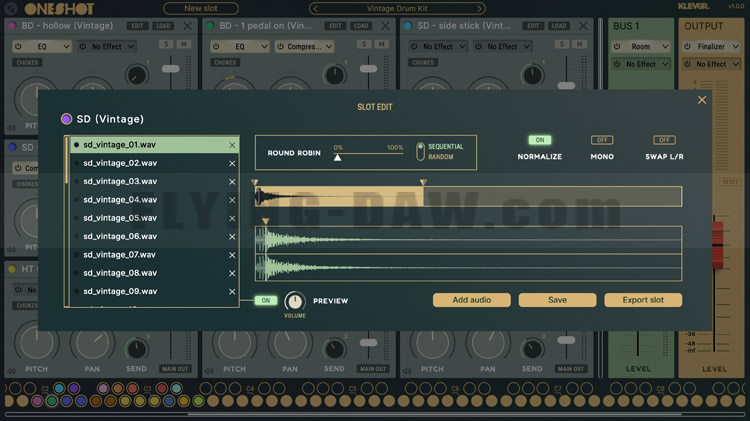Close the Slot Edit dialog
Viewport: 750px width, 421px height.
click(702, 100)
